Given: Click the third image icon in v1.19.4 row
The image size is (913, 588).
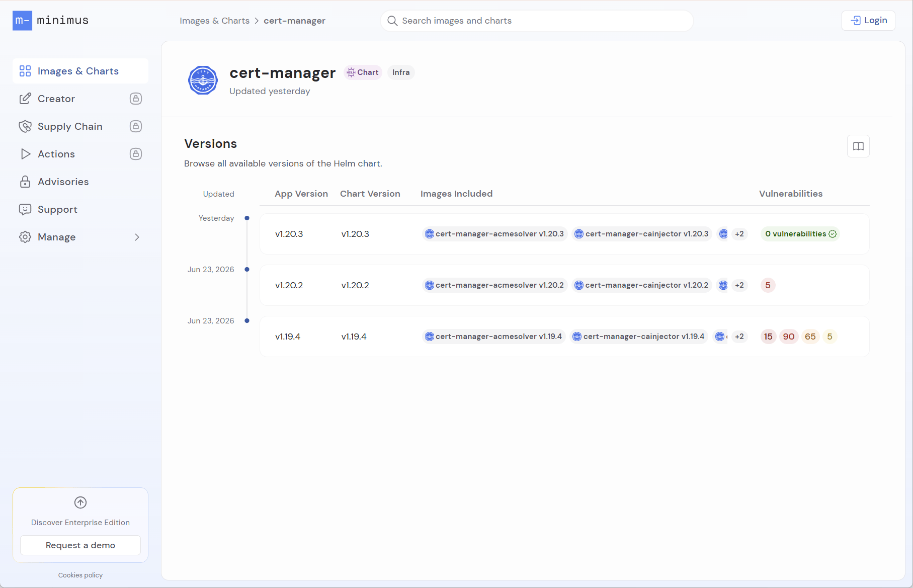Looking at the screenshot, I should pyautogui.click(x=721, y=337).
